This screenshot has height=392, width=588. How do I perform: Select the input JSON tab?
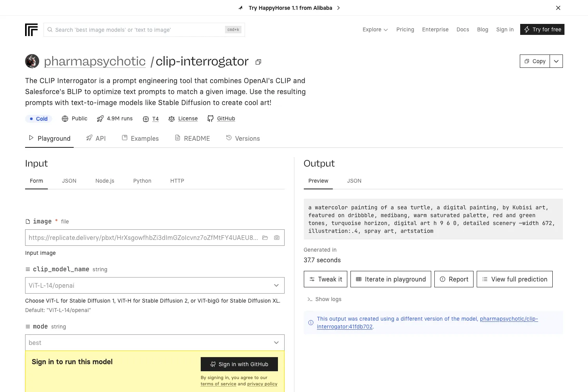(x=69, y=181)
